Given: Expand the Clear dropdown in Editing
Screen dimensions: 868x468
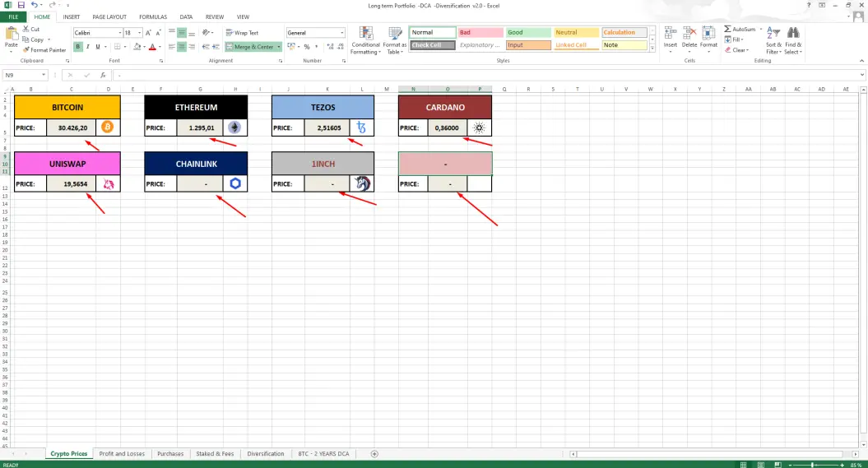Looking at the screenshot, I should (x=747, y=50).
